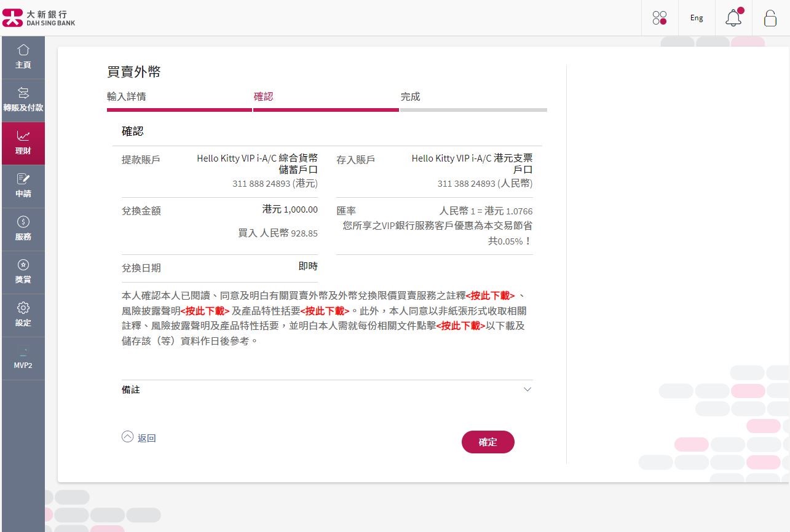
Task: Open the chevron beside 備註 heading
Action: (x=527, y=389)
